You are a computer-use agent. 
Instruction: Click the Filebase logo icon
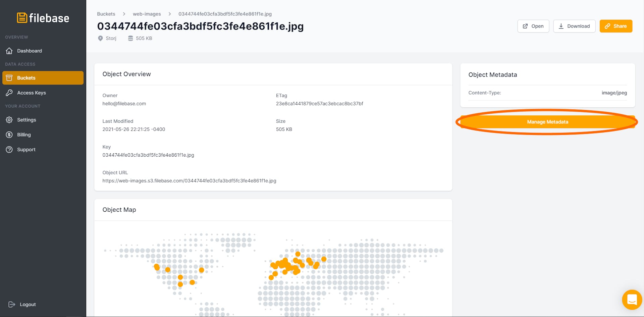point(22,18)
